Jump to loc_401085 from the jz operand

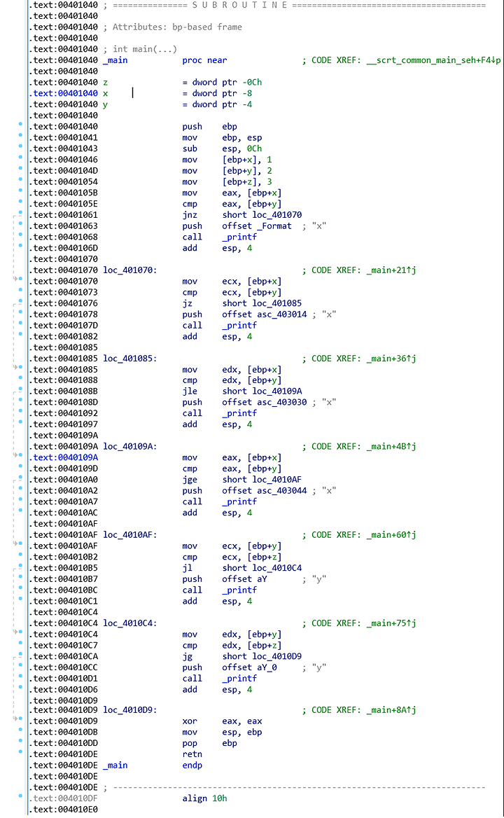click(276, 303)
